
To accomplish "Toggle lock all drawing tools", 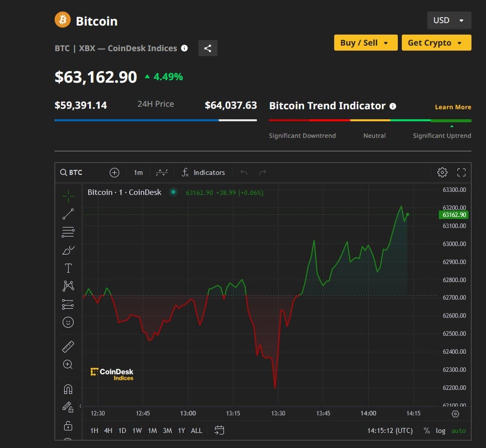I will 68,425.
